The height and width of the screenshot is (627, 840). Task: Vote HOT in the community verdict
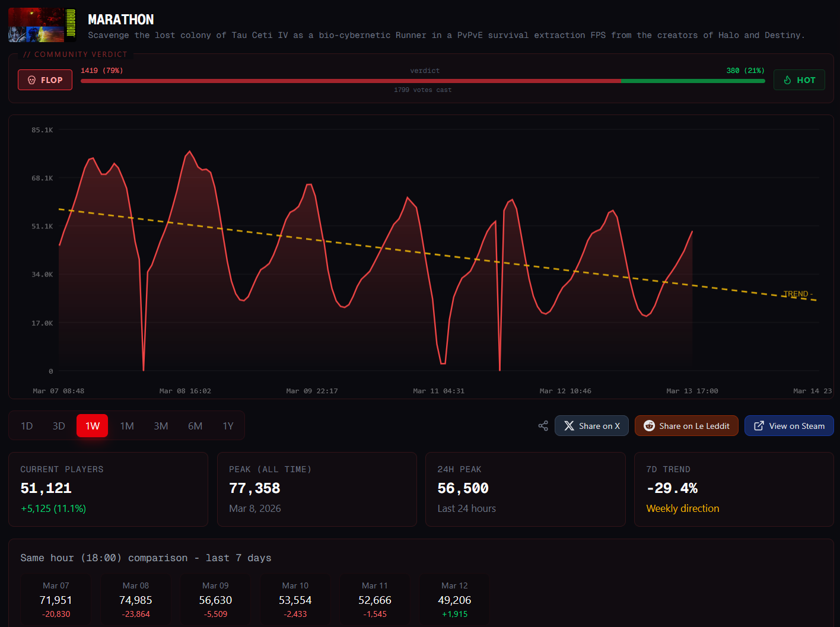[x=799, y=80]
